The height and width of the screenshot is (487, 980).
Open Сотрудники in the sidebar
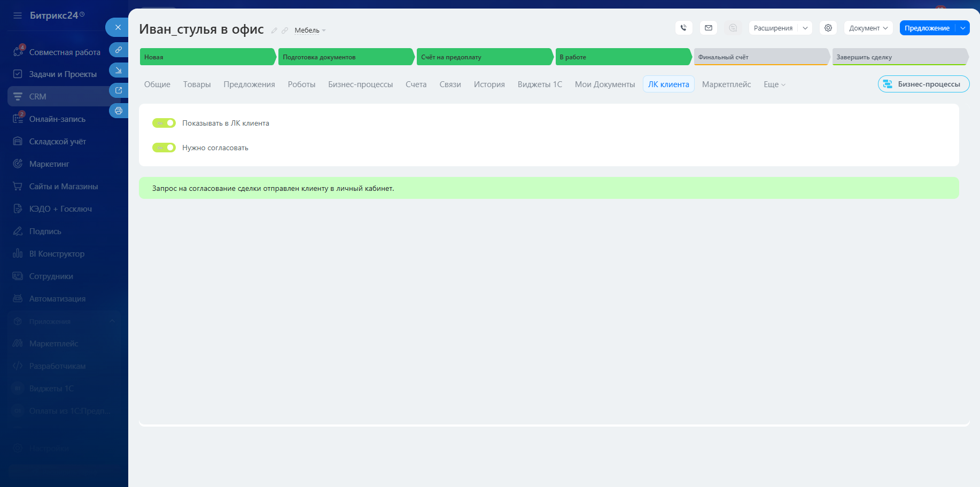pyautogui.click(x=51, y=276)
